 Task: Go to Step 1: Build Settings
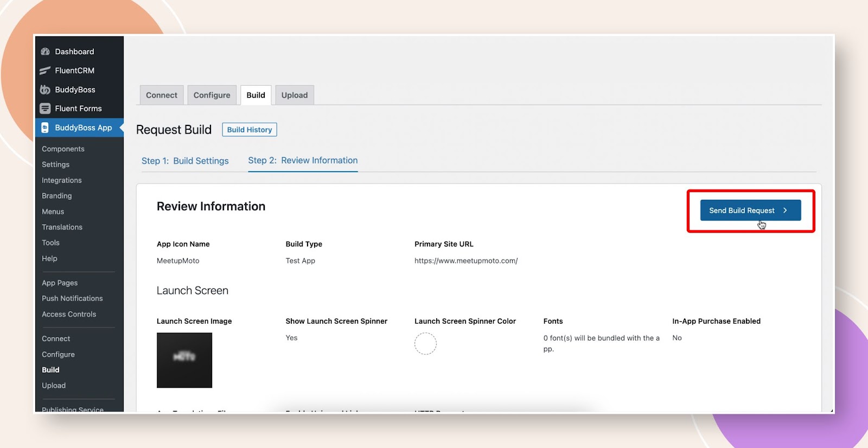185,161
